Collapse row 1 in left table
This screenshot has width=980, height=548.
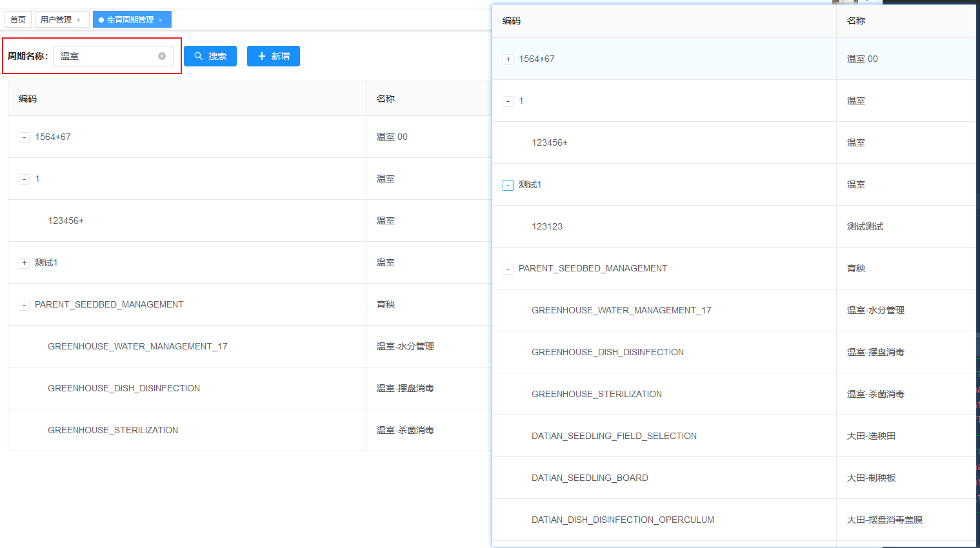click(24, 179)
